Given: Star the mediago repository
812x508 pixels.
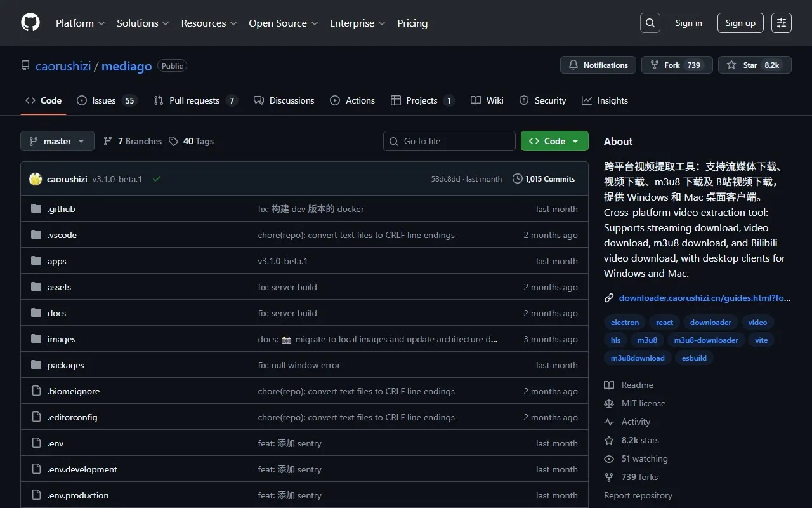Looking at the screenshot, I should coord(754,65).
